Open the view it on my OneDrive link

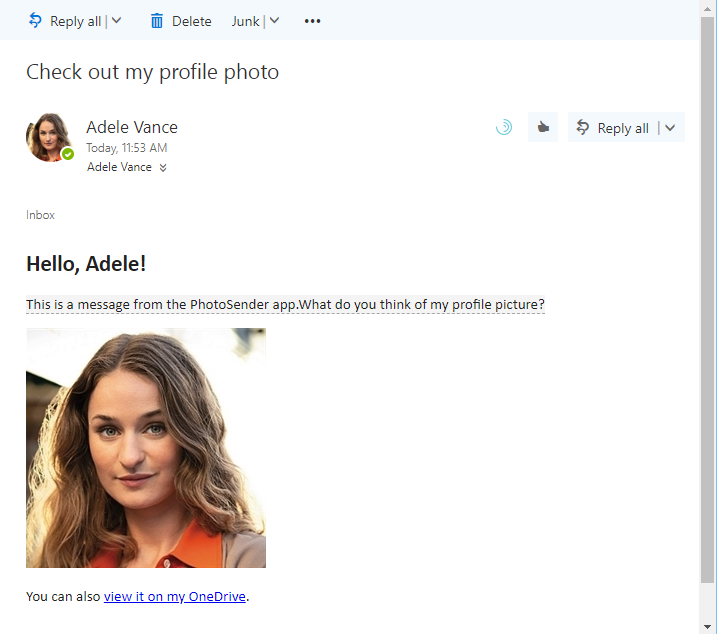point(175,596)
